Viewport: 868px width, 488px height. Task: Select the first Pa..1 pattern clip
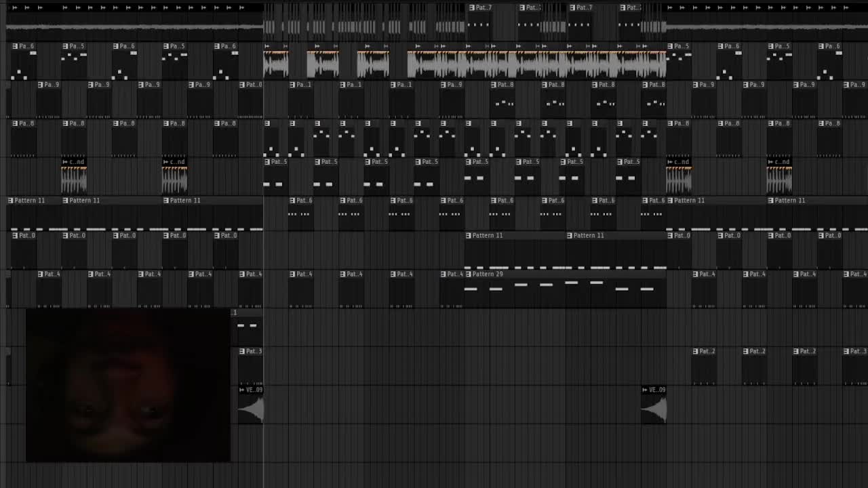pos(301,99)
